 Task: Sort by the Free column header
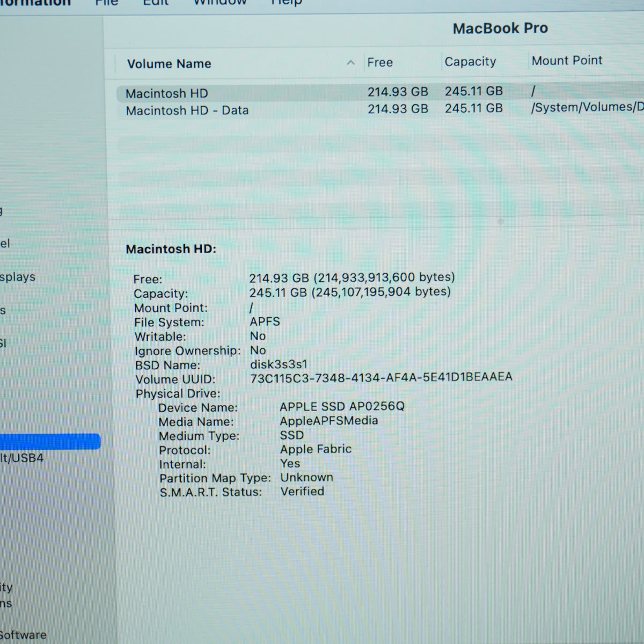pos(380,62)
